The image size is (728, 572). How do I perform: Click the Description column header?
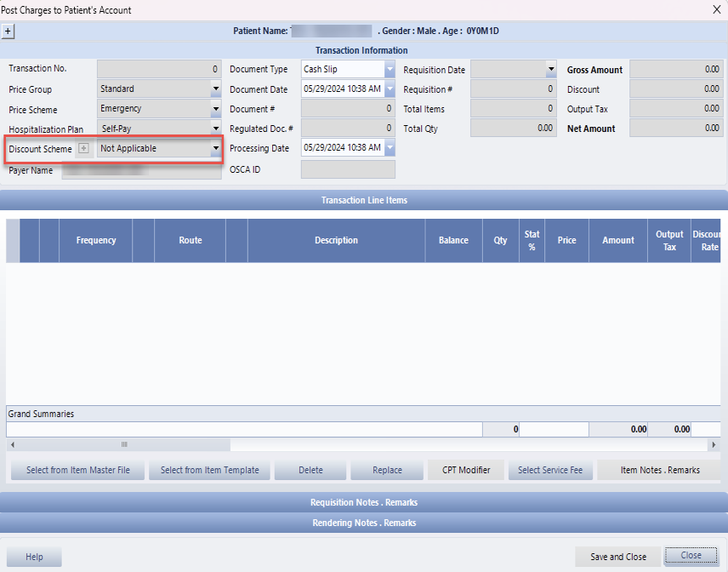(336, 241)
